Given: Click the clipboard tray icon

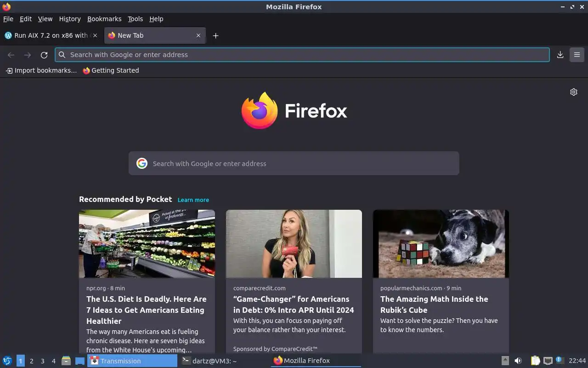Looking at the screenshot, I should click(536, 361).
